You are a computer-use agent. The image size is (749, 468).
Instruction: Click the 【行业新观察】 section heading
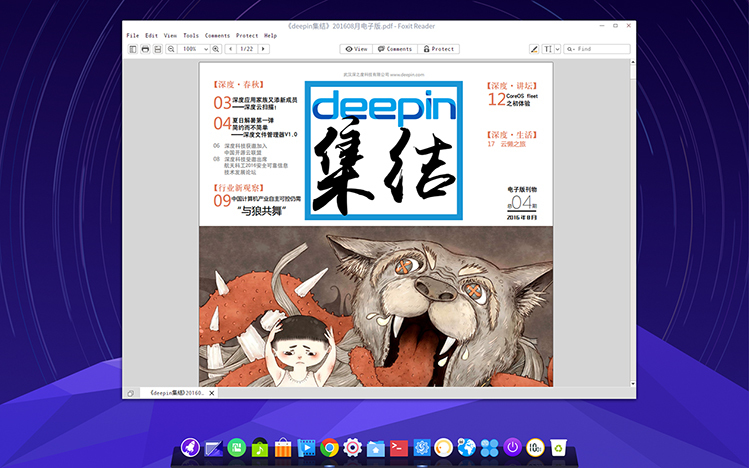point(238,188)
